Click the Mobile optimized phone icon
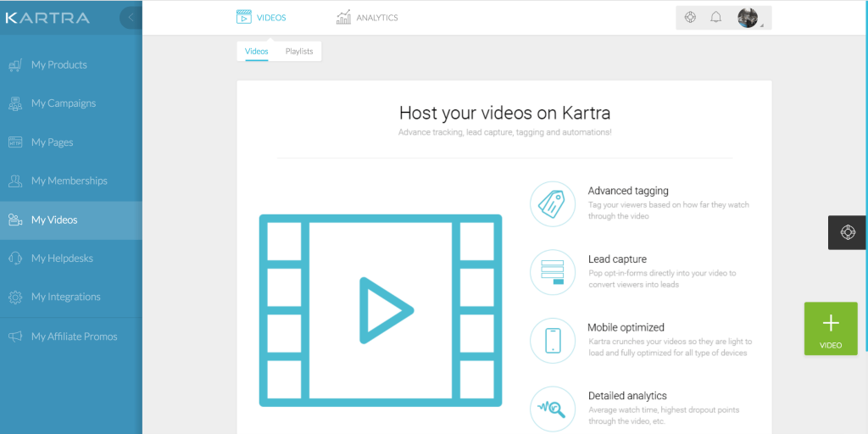The width and height of the screenshot is (868, 434). click(x=552, y=340)
